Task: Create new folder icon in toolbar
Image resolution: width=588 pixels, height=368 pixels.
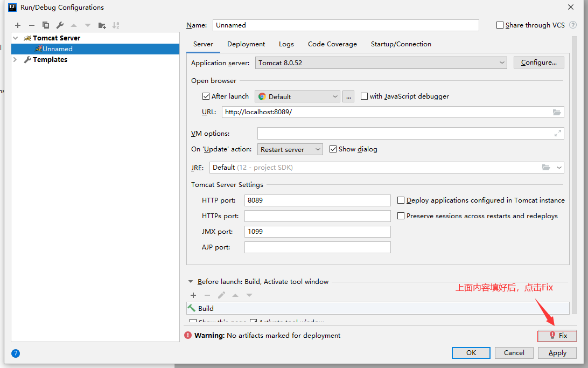Action: point(102,25)
